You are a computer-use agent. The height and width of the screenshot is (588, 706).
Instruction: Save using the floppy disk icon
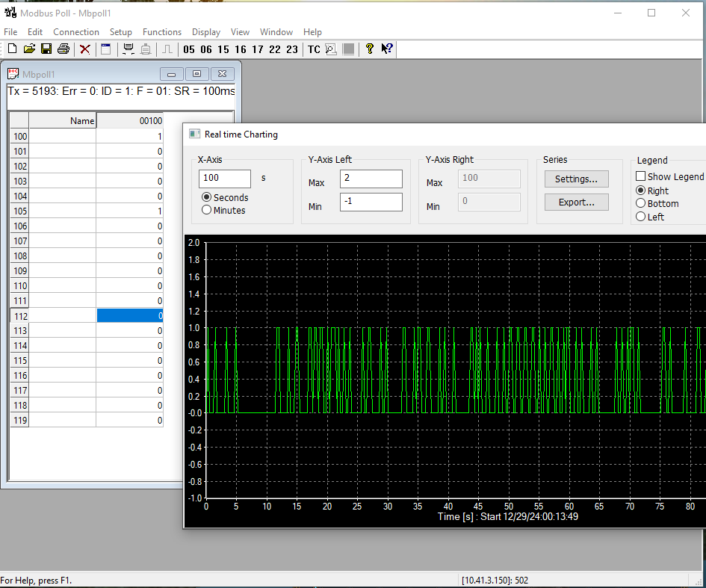tap(46, 49)
